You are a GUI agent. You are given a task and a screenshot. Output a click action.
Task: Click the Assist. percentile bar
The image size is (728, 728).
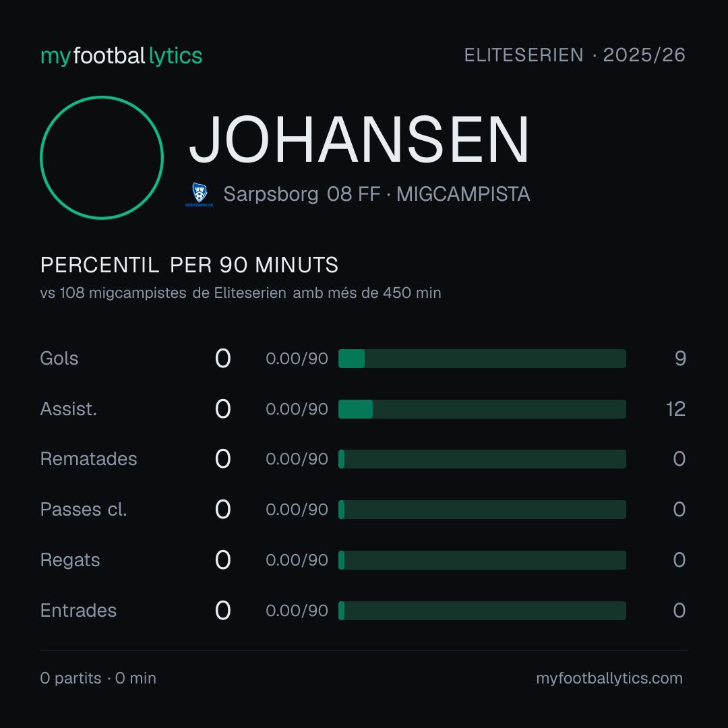coord(482,409)
